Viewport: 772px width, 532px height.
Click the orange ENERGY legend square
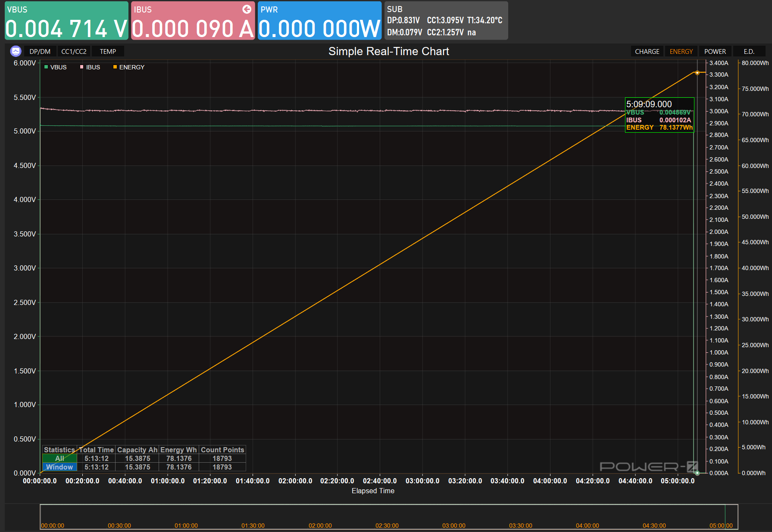coord(115,67)
